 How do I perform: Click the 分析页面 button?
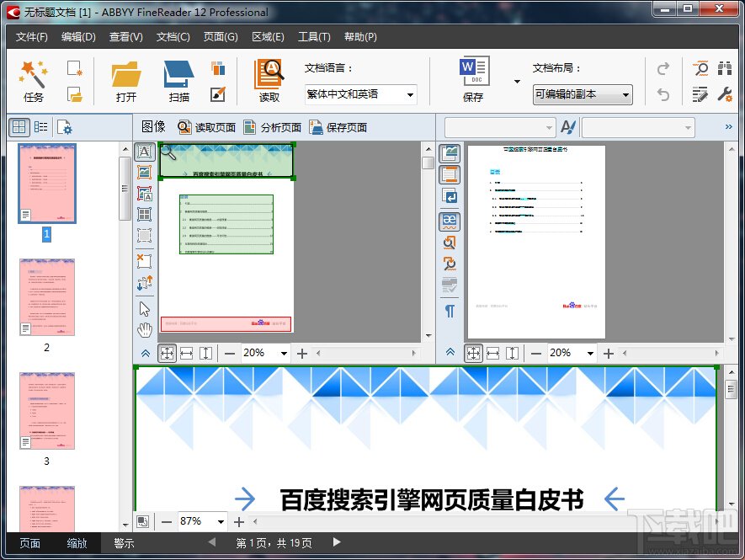pyautogui.click(x=273, y=127)
